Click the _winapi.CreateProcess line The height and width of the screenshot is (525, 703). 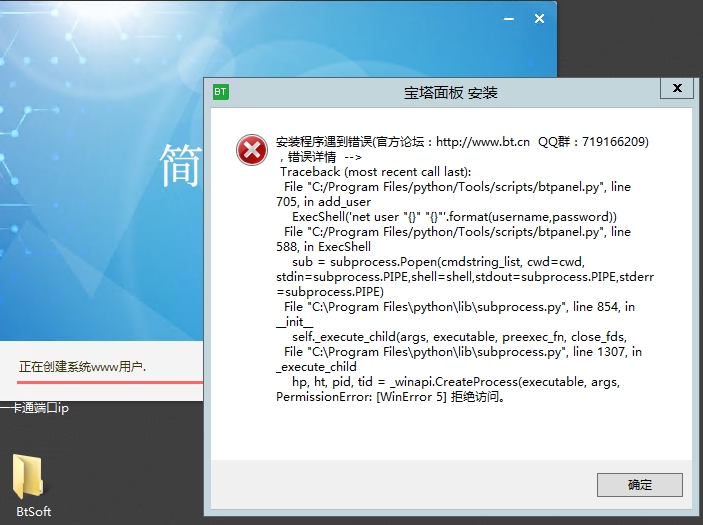tap(456, 382)
